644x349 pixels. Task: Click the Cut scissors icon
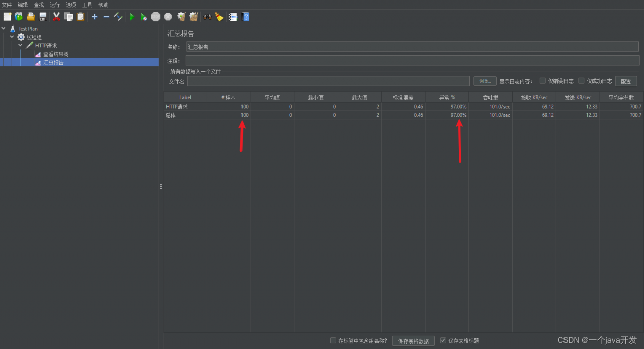[x=56, y=17]
